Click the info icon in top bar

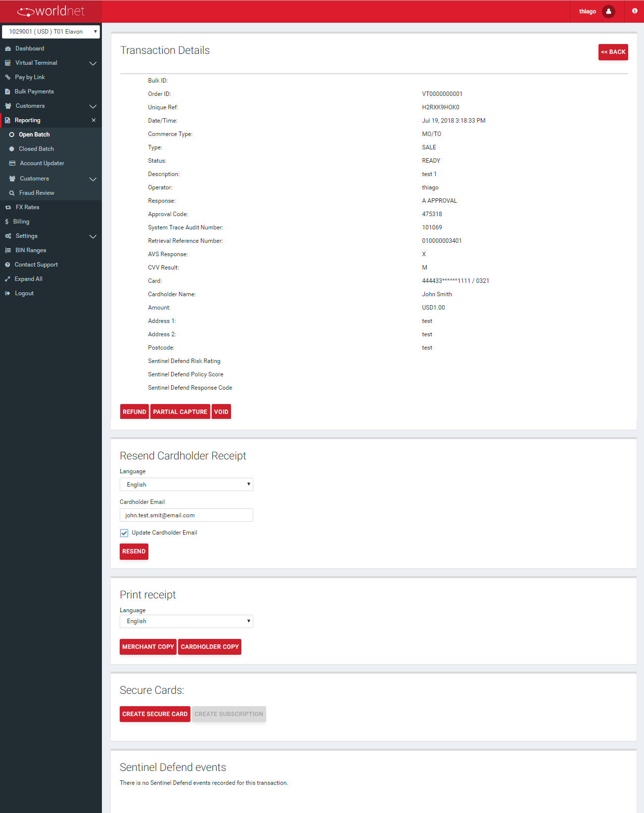tap(635, 11)
